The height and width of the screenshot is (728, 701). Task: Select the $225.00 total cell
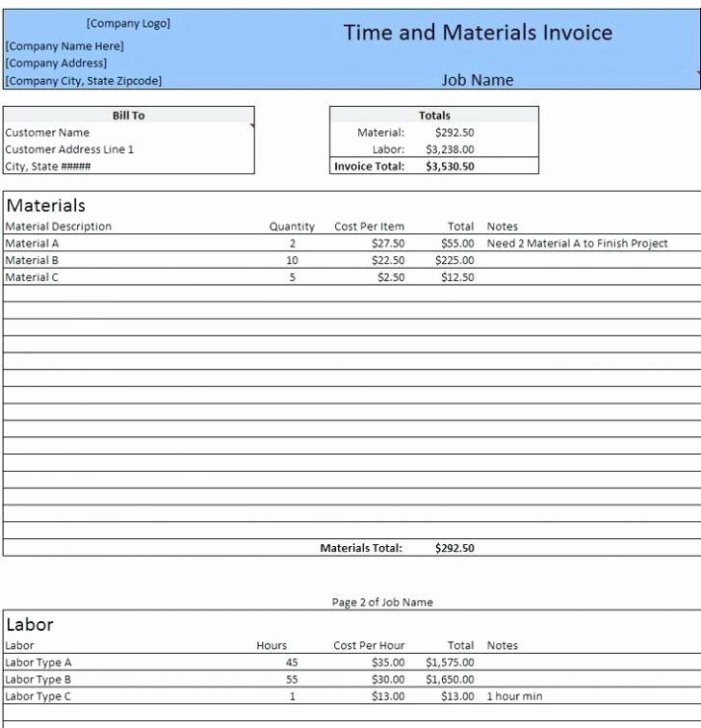pyautogui.click(x=454, y=260)
